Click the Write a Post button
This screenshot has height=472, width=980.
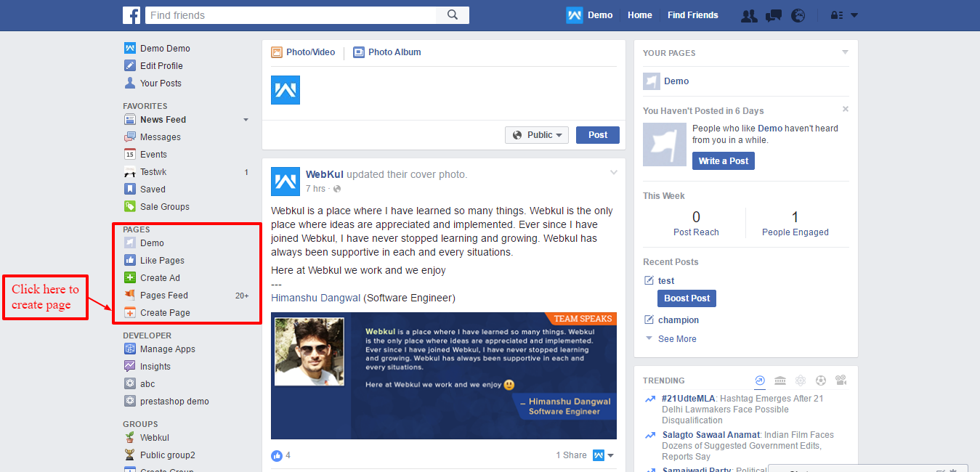click(x=724, y=161)
